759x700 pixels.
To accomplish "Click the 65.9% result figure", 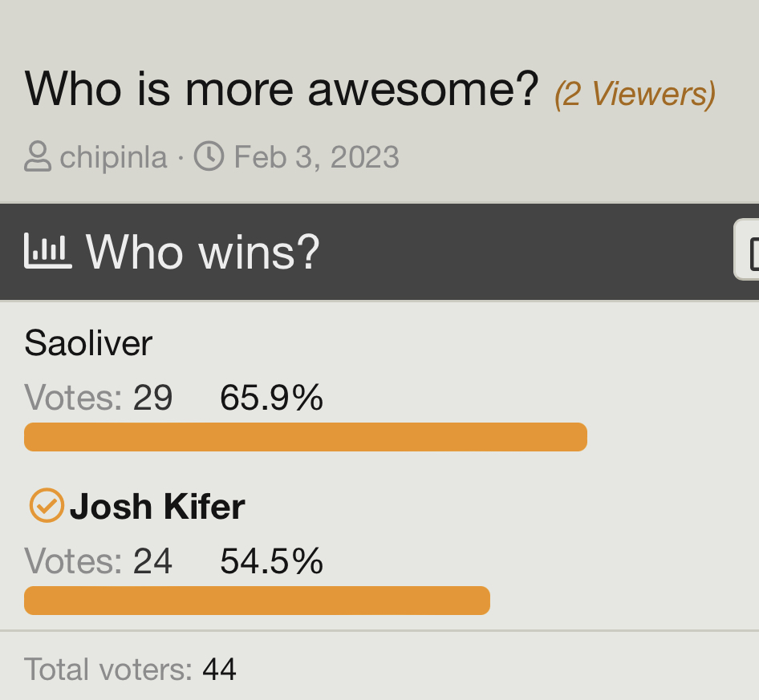I will (271, 398).
